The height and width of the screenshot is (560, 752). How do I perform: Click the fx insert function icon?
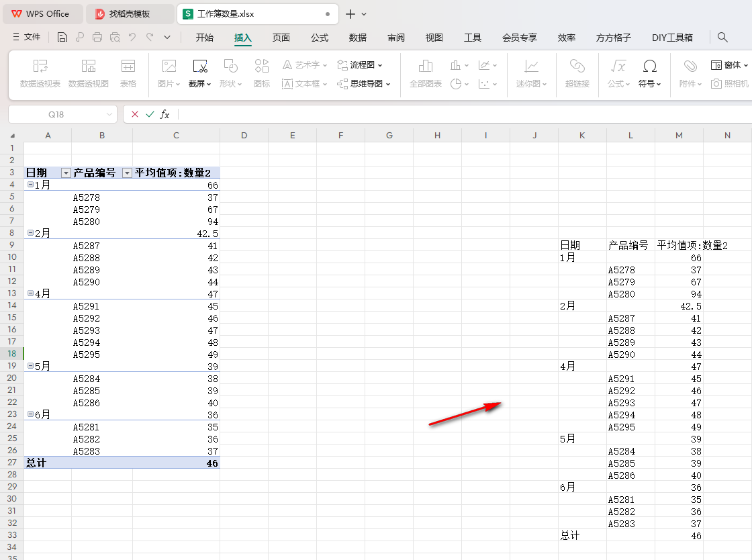click(164, 114)
